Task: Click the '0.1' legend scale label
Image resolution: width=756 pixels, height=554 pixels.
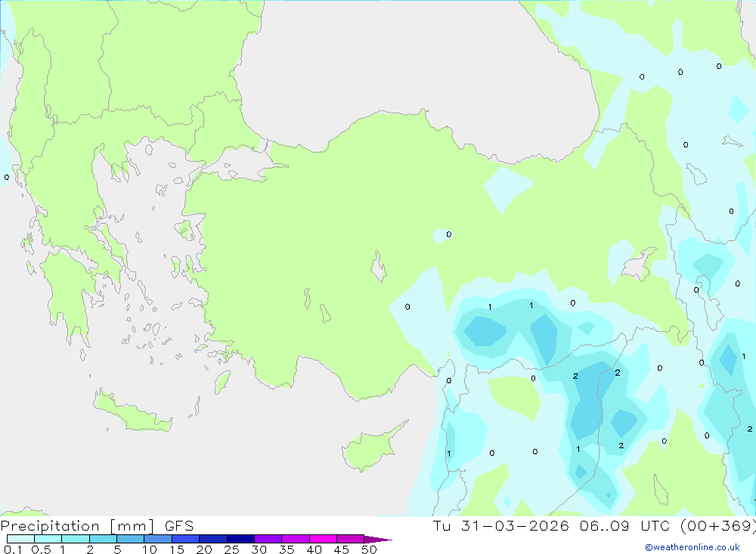Action: tap(13, 549)
